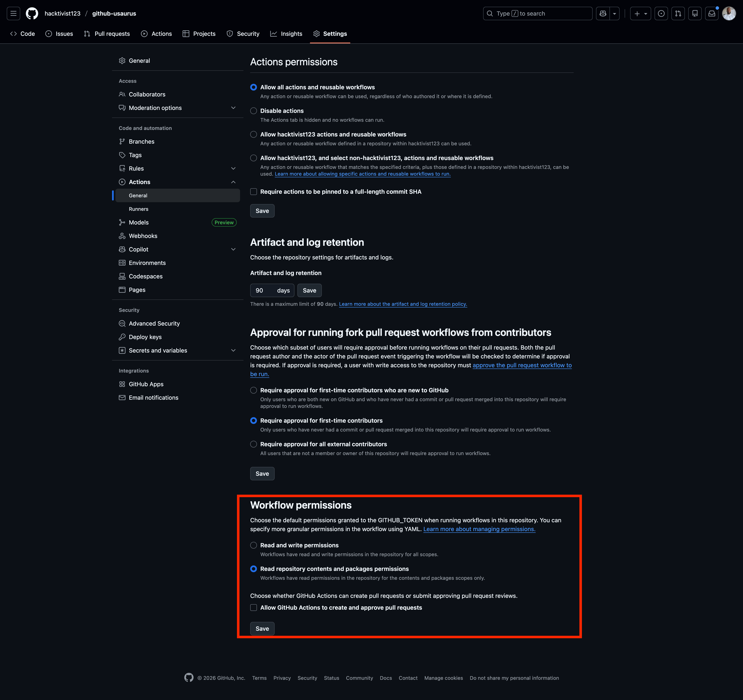Open user profile avatar menu
This screenshot has height=700, width=743.
coord(729,13)
